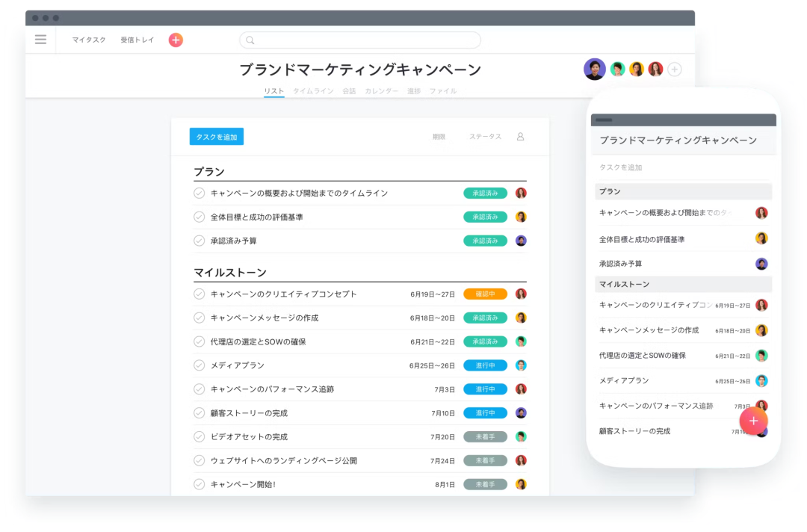The width and height of the screenshot is (807, 532).
Task: Click assignee avatar on キャンペーン開始! row
Action: (521, 484)
